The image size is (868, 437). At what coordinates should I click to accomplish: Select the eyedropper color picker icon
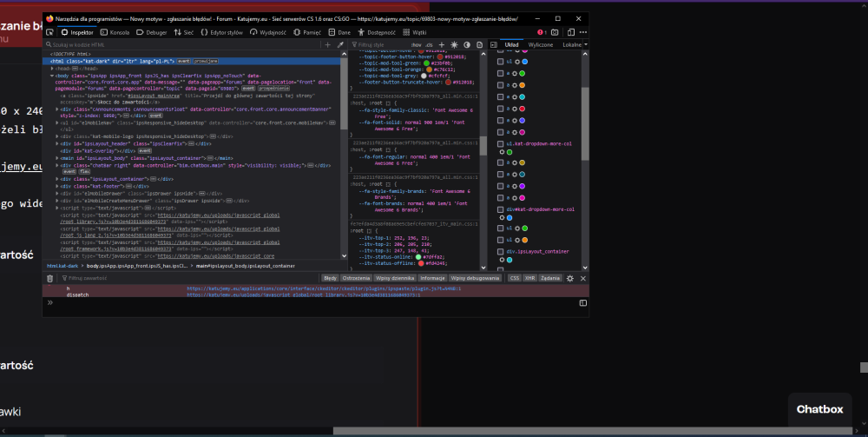pyautogui.click(x=340, y=45)
